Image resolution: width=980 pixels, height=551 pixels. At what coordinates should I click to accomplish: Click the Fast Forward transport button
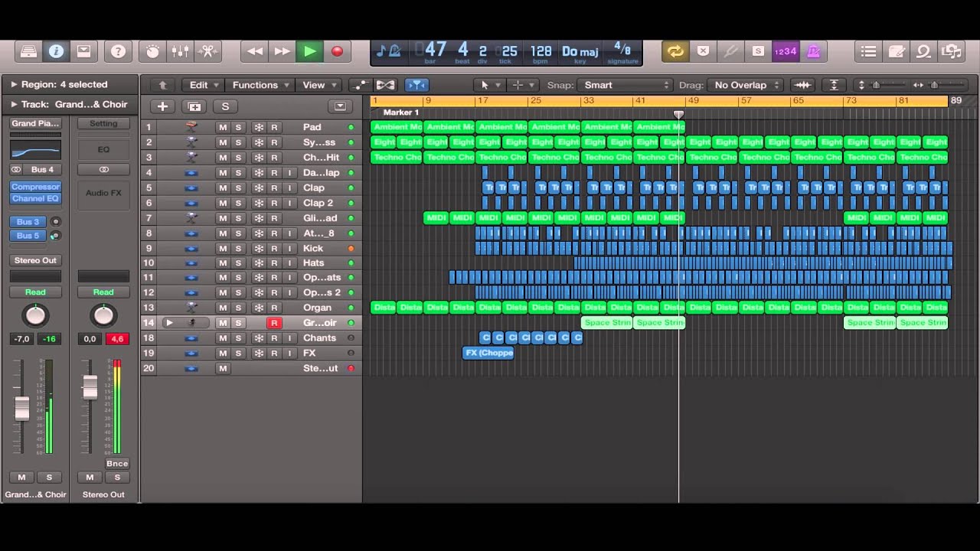(282, 51)
